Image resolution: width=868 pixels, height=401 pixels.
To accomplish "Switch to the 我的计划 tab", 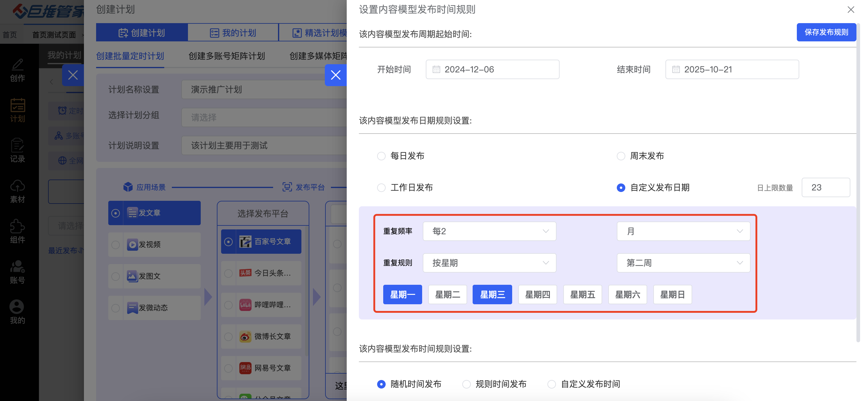I will 233,33.
